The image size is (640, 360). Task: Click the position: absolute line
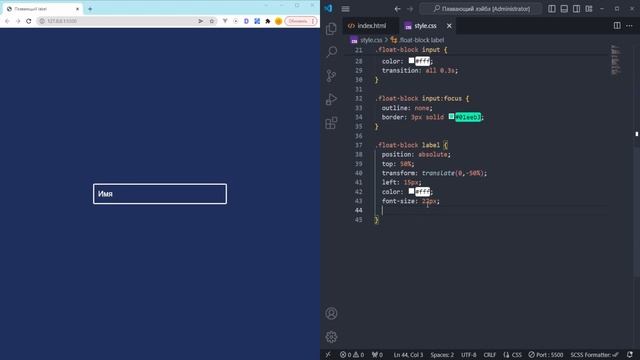[x=416, y=154]
